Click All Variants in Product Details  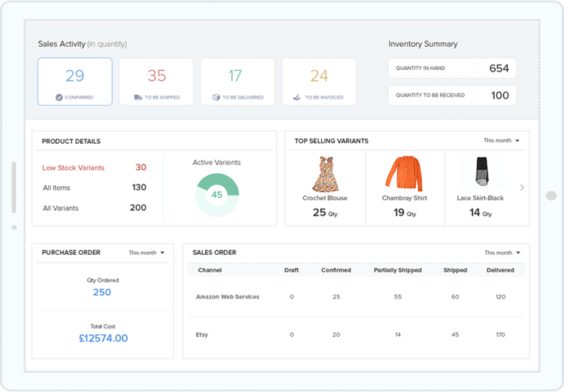coord(61,208)
